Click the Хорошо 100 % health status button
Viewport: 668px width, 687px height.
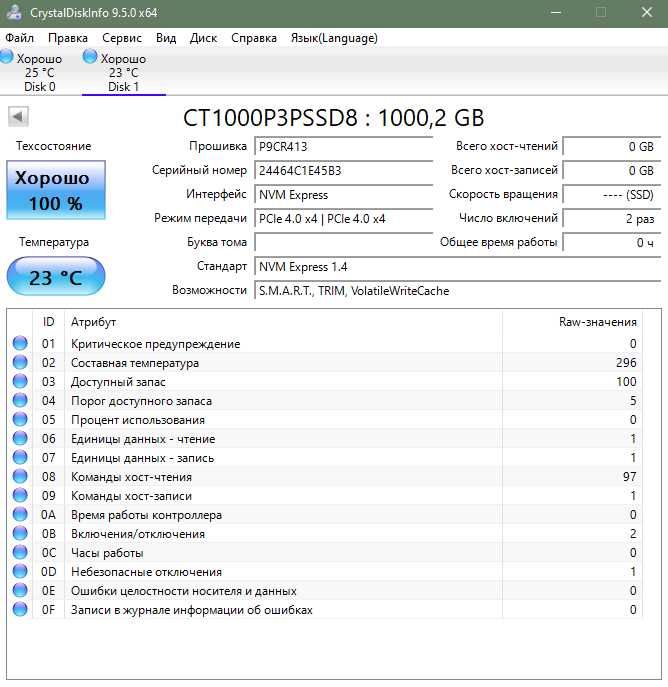pos(56,190)
